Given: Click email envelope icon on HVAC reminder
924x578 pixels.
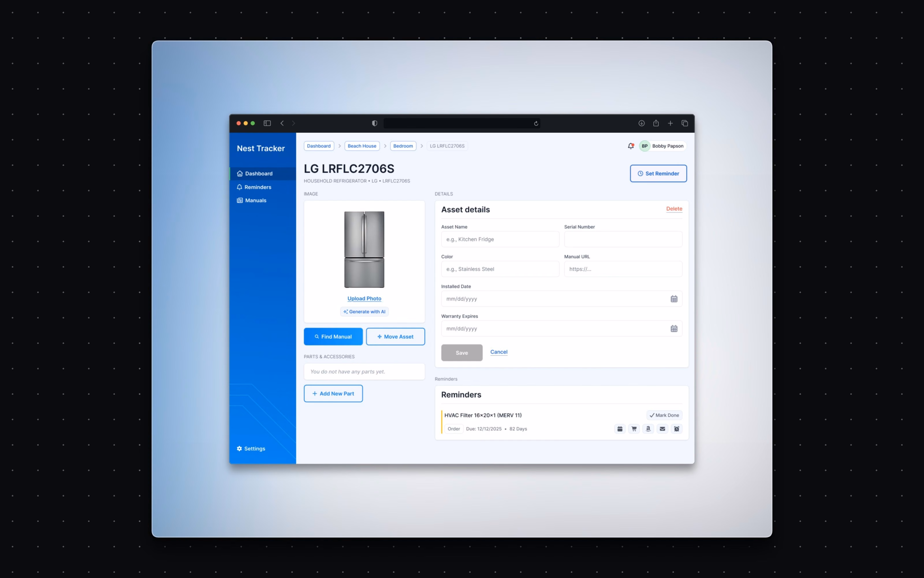Looking at the screenshot, I should (x=662, y=429).
